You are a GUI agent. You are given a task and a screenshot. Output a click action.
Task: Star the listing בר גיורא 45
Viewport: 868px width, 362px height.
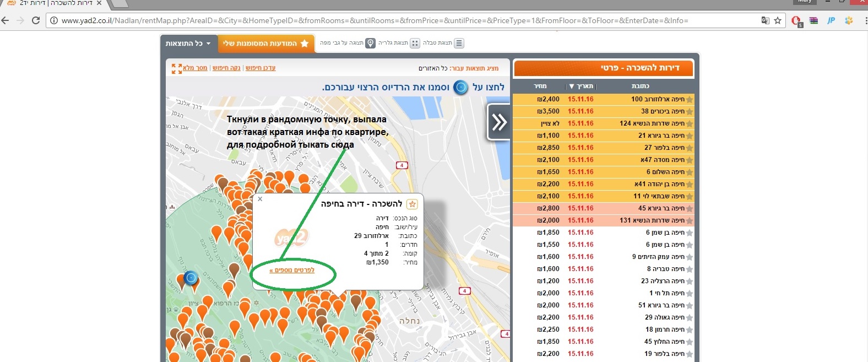[689, 208]
